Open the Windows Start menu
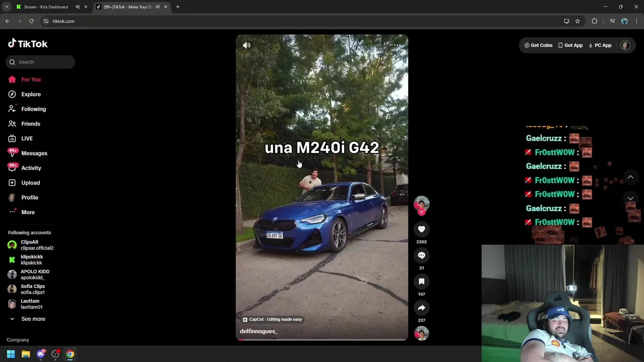 (11, 354)
